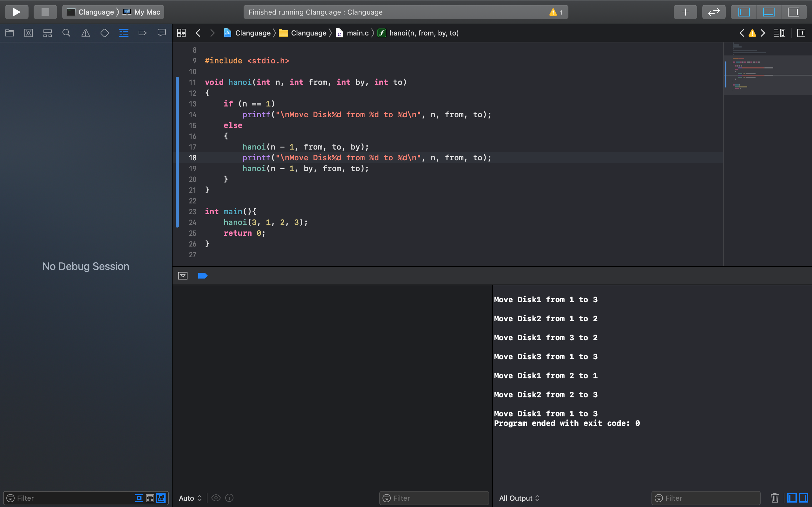Clear console with the trash icon

click(x=775, y=498)
